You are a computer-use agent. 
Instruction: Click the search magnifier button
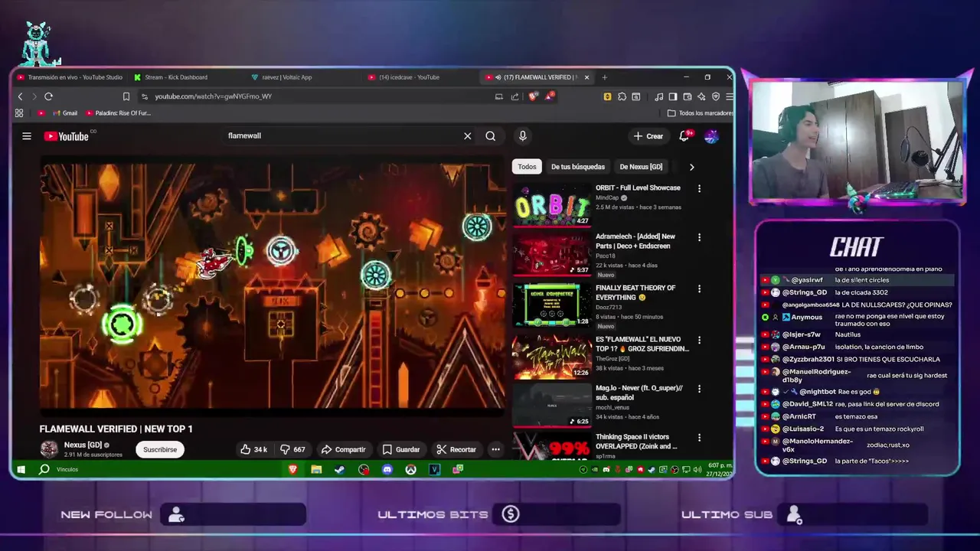(490, 136)
